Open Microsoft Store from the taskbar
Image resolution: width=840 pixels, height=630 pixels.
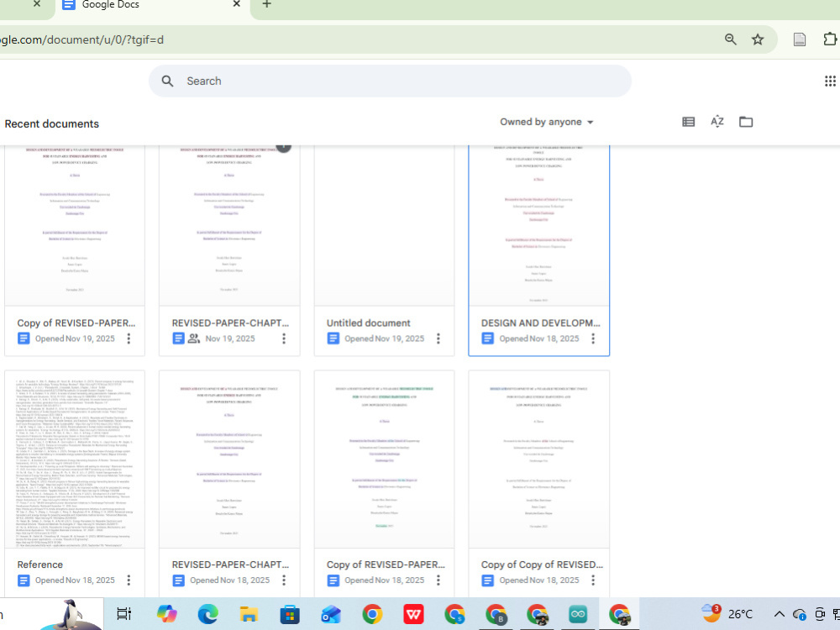tap(290, 614)
